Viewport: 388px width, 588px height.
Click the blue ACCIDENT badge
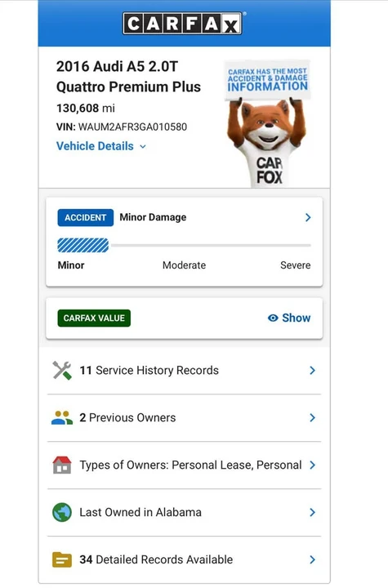[x=86, y=217]
